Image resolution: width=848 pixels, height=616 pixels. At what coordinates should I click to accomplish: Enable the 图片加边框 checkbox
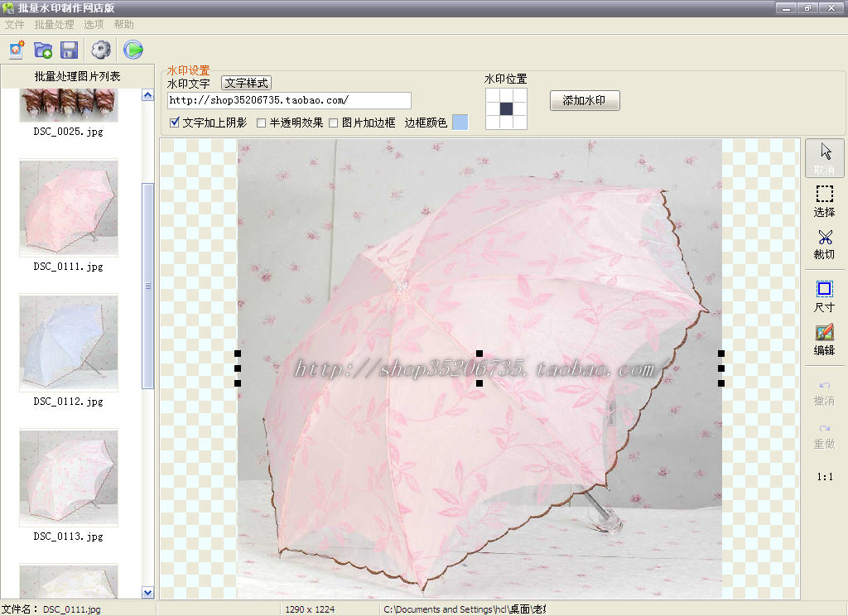click(334, 123)
